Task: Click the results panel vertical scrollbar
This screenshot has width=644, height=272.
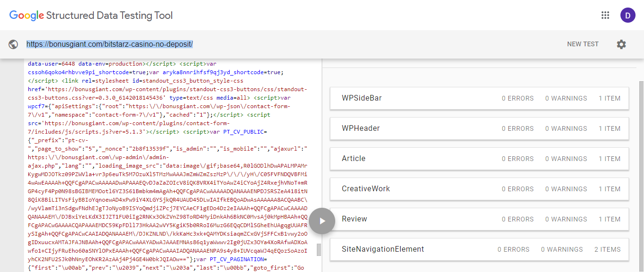Action: point(641,176)
